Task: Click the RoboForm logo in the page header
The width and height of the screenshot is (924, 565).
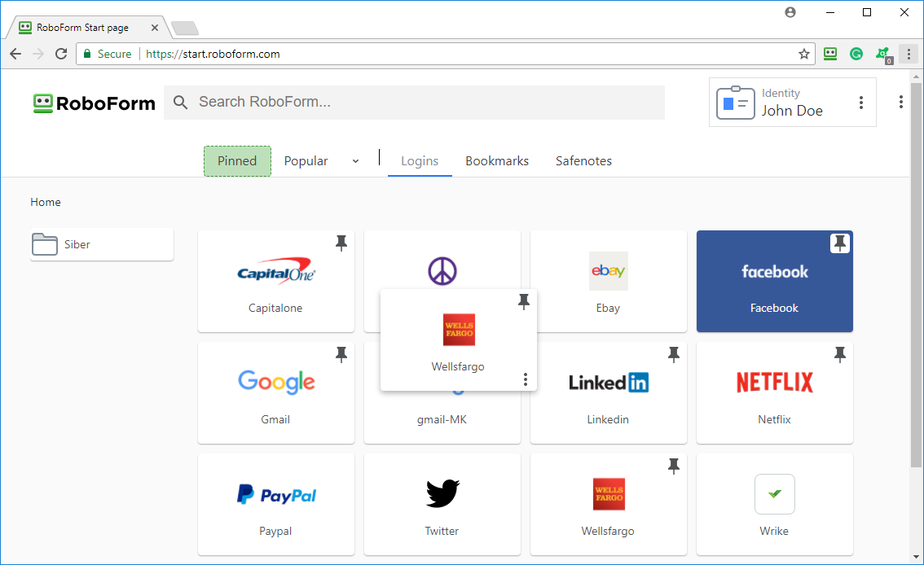Action: click(95, 103)
